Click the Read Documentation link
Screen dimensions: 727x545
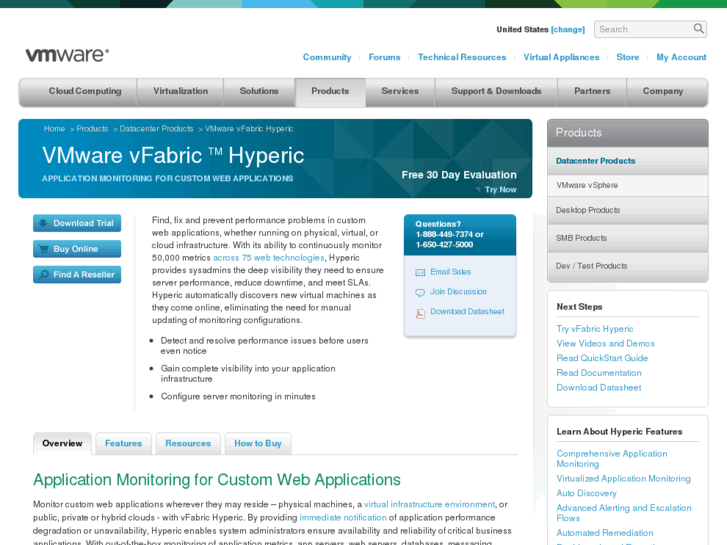(x=599, y=372)
